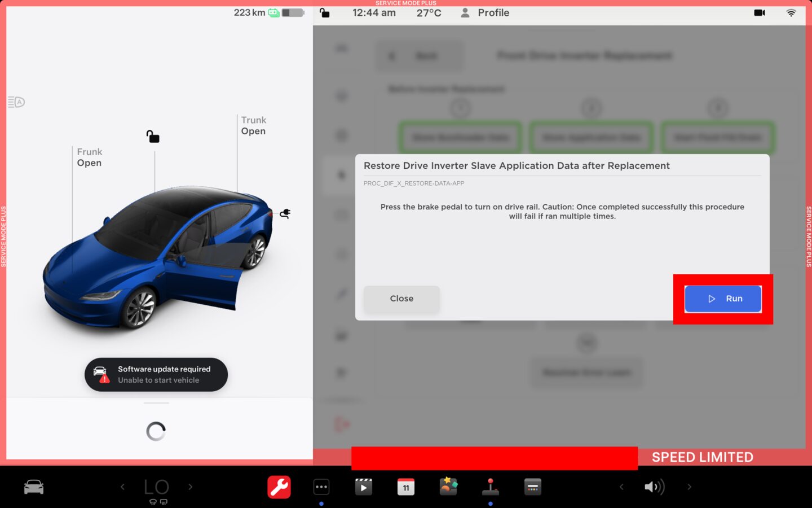The height and width of the screenshot is (508, 812).
Task: Tap the charge port icon beside car
Action: (285, 214)
